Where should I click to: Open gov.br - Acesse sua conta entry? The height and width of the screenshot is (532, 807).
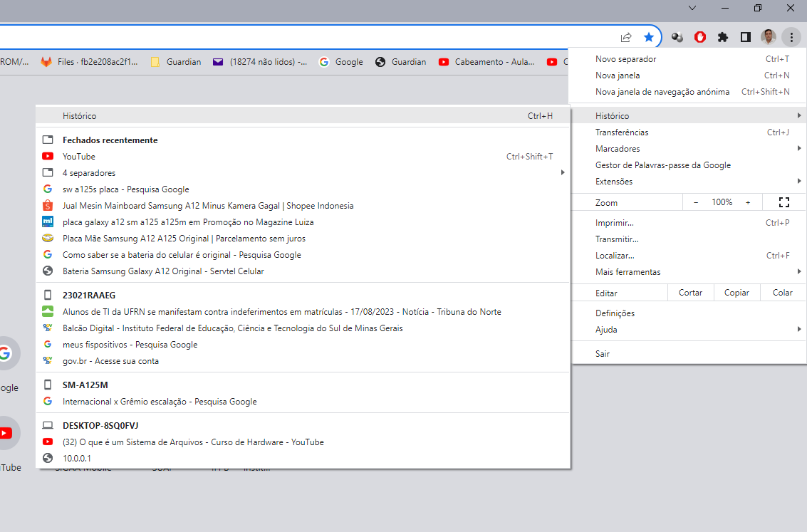[x=303, y=361]
